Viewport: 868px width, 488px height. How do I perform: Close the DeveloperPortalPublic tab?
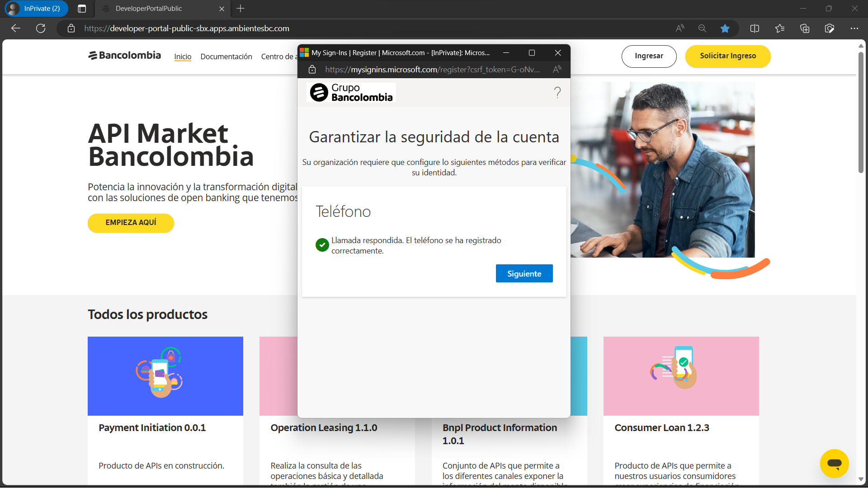(x=222, y=9)
